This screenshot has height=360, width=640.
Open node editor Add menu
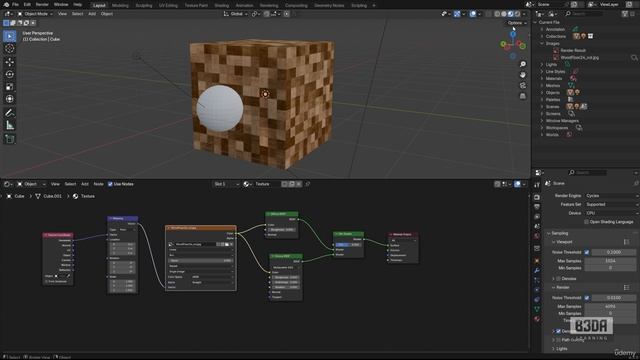click(x=84, y=184)
